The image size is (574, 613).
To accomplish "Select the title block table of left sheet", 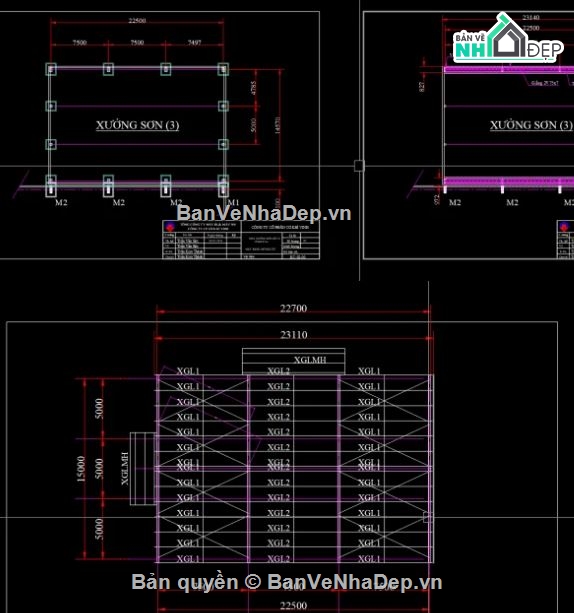I will pos(241,240).
